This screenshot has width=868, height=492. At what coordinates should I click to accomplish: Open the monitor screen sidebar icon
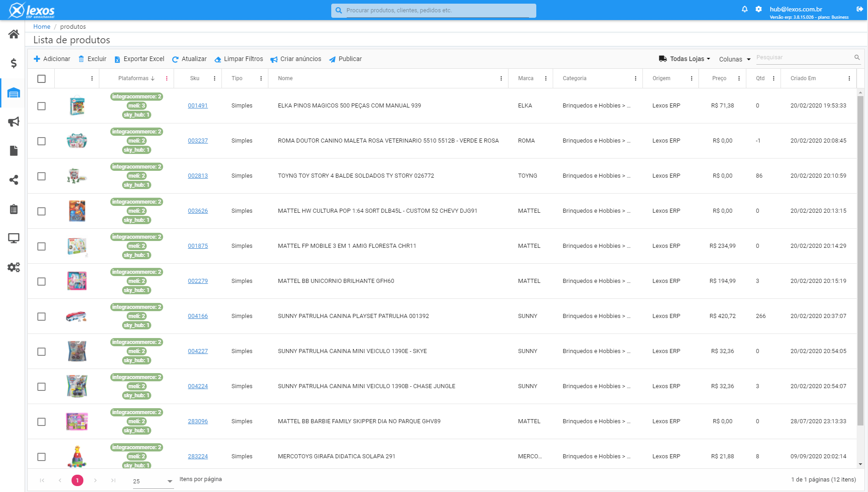point(14,238)
